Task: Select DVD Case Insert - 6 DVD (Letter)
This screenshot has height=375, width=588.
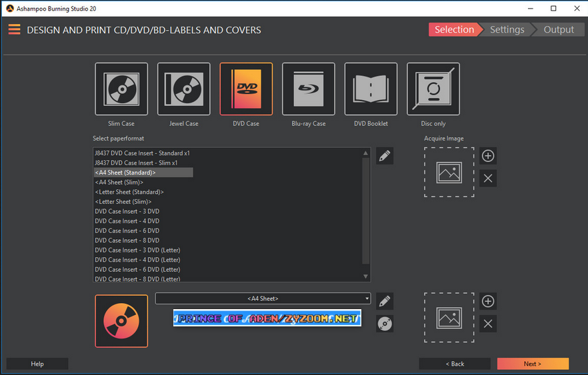Action: coord(137,270)
